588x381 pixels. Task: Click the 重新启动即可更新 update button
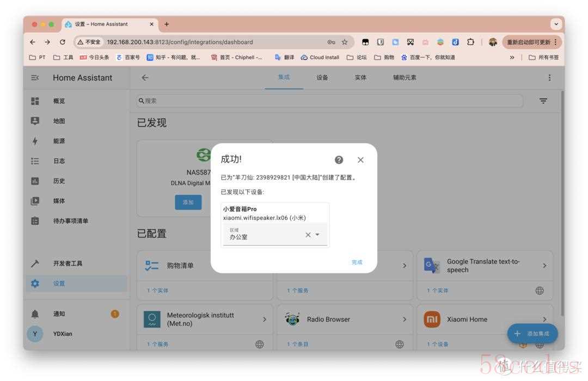(x=532, y=42)
